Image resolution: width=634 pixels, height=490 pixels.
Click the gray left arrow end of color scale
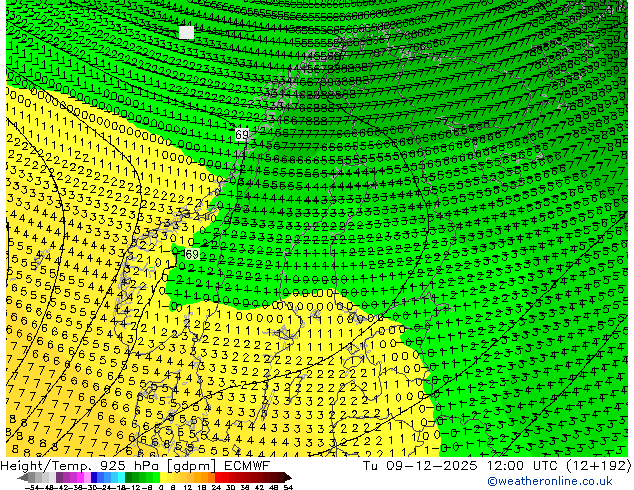coord(23,478)
